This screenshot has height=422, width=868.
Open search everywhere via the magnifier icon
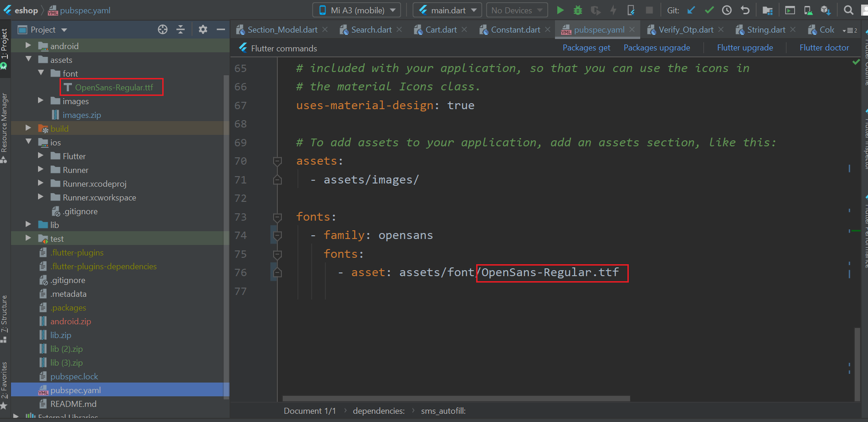point(849,10)
